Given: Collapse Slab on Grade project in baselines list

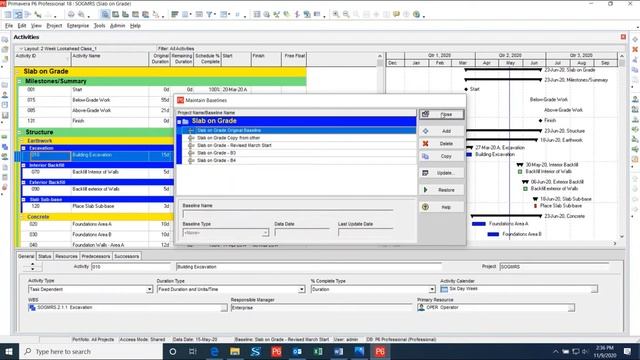Looking at the screenshot, I should 179,122.
